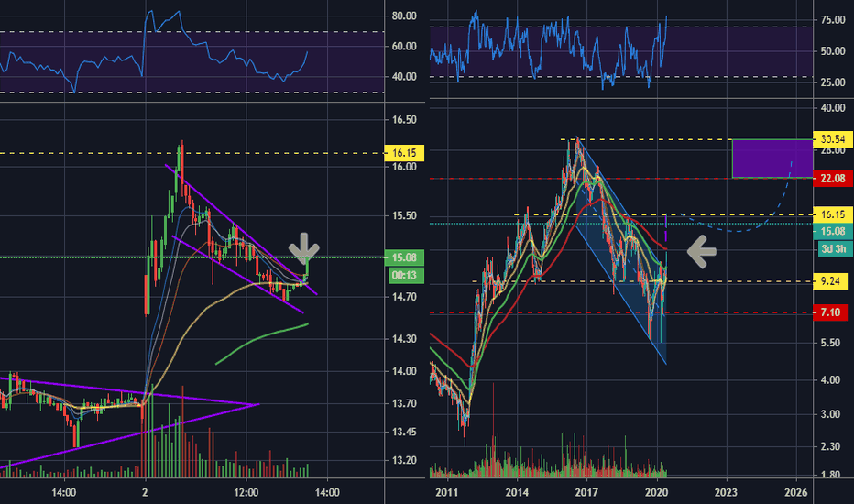Click the 25.00 RSI axis value

coord(833,82)
